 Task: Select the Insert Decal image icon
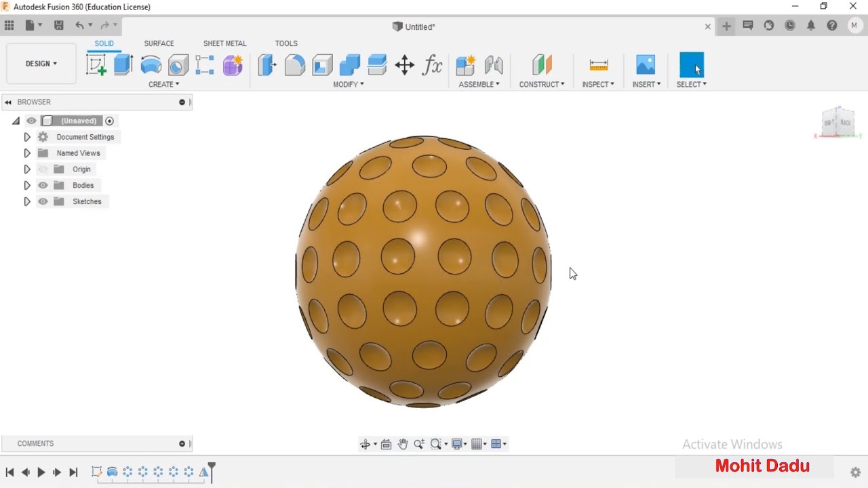[x=646, y=65]
